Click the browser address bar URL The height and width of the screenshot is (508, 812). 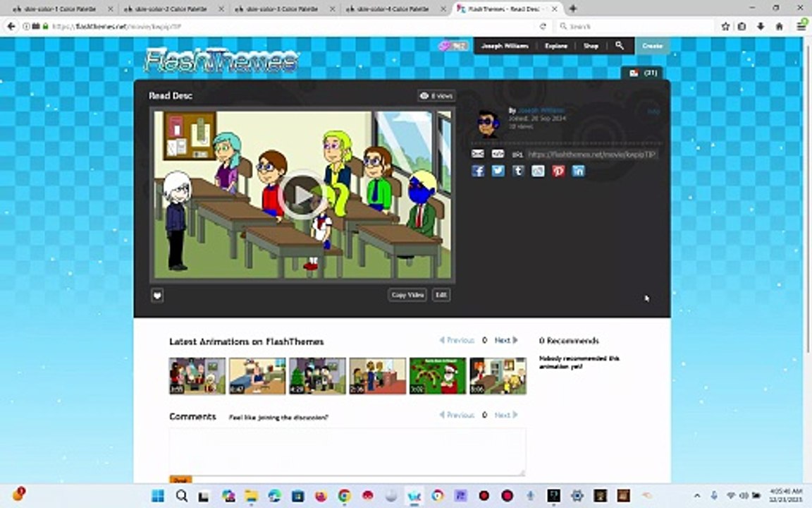click(x=116, y=26)
